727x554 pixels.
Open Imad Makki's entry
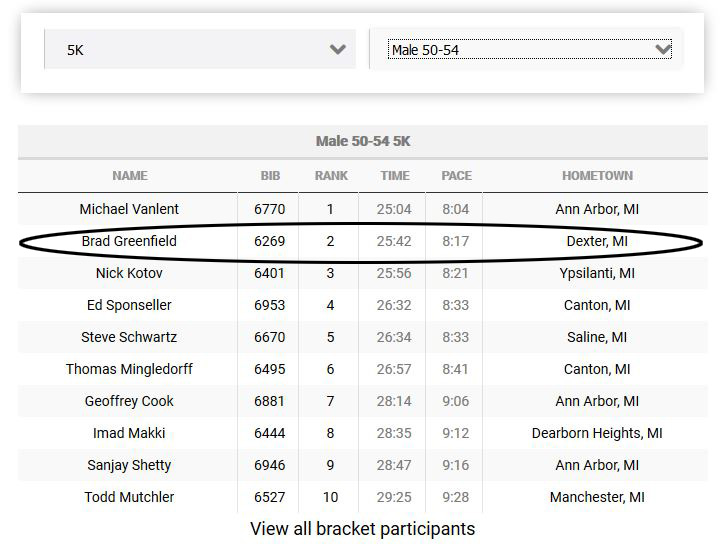130,433
